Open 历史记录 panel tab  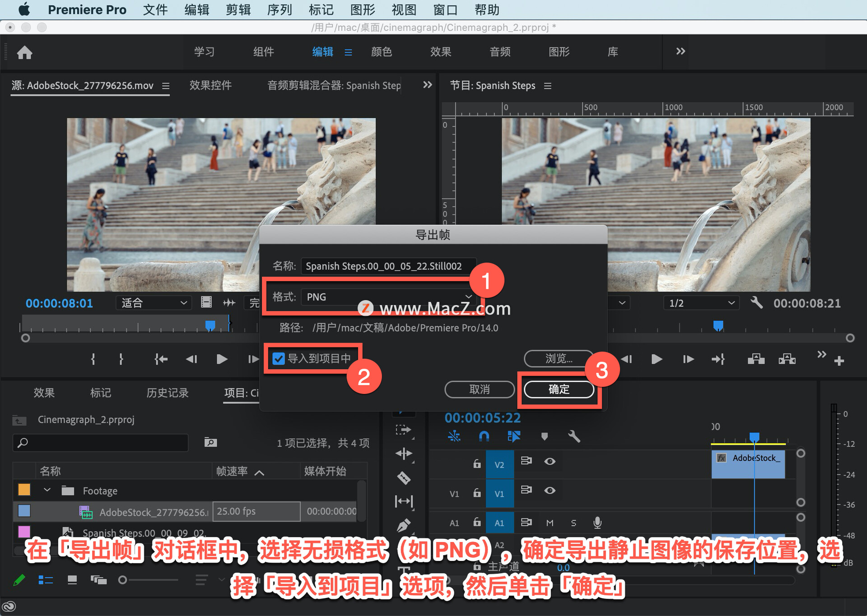tap(167, 393)
